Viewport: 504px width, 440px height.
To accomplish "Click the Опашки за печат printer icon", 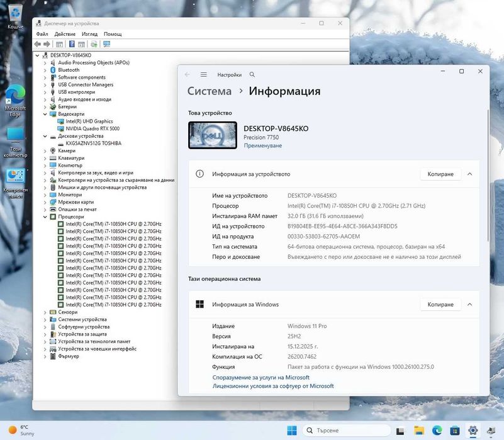I will [53, 210].
